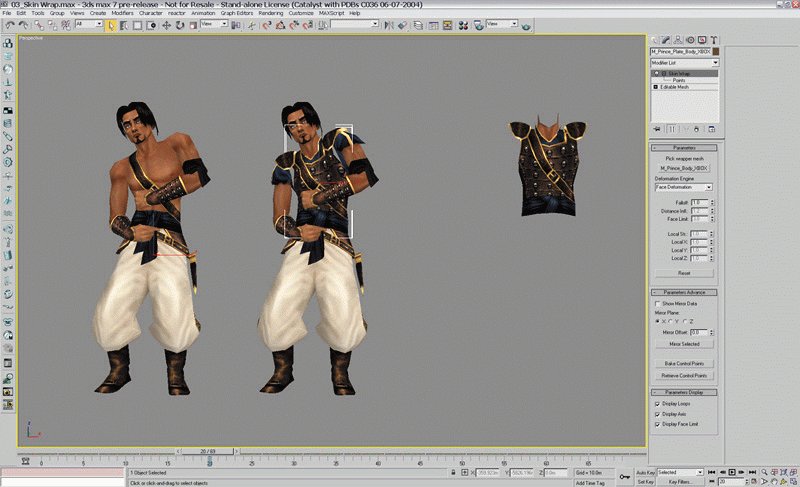Open the Select by Name list
800x487 pixels.
pos(124,25)
